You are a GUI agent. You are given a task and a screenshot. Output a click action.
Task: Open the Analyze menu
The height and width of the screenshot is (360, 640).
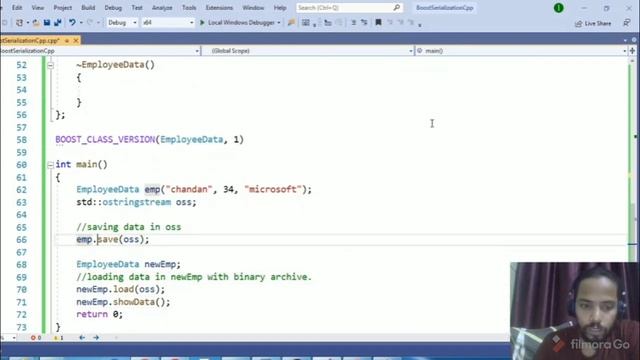coord(162,8)
